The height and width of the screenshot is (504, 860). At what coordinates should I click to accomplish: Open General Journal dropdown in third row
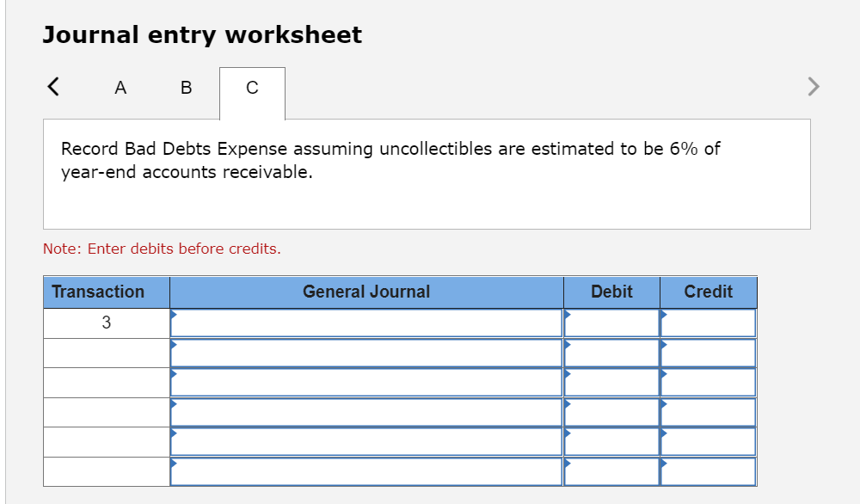(x=366, y=383)
